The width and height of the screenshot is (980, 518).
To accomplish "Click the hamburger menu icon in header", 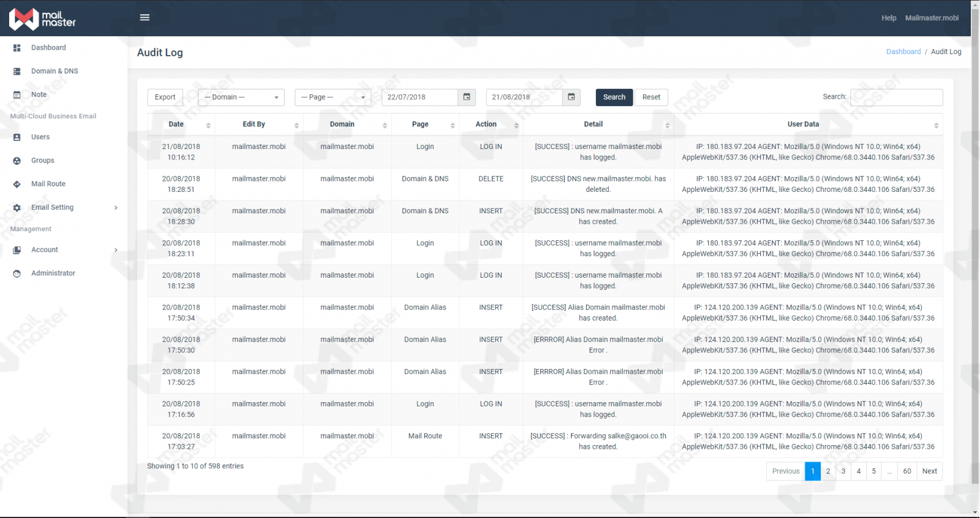I will pos(145,18).
